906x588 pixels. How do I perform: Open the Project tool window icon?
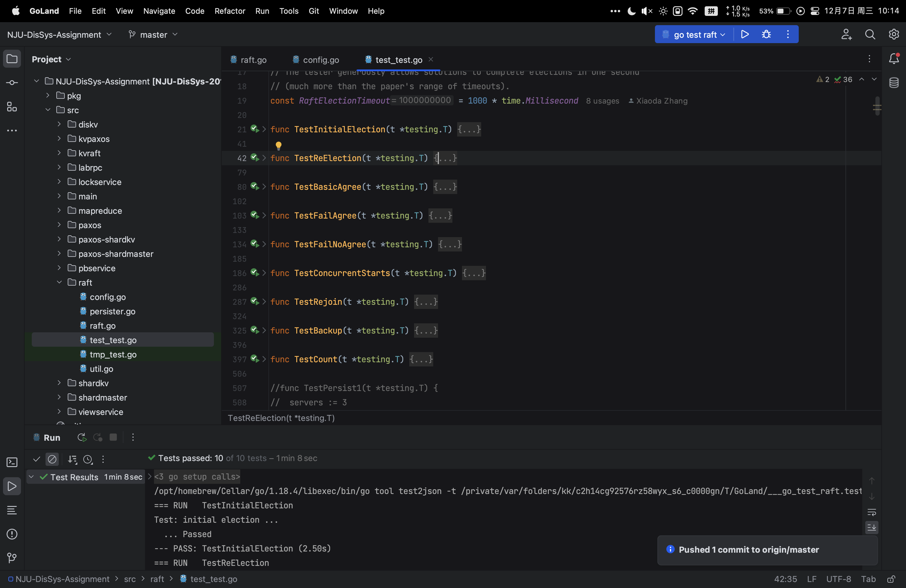coord(12,59)
